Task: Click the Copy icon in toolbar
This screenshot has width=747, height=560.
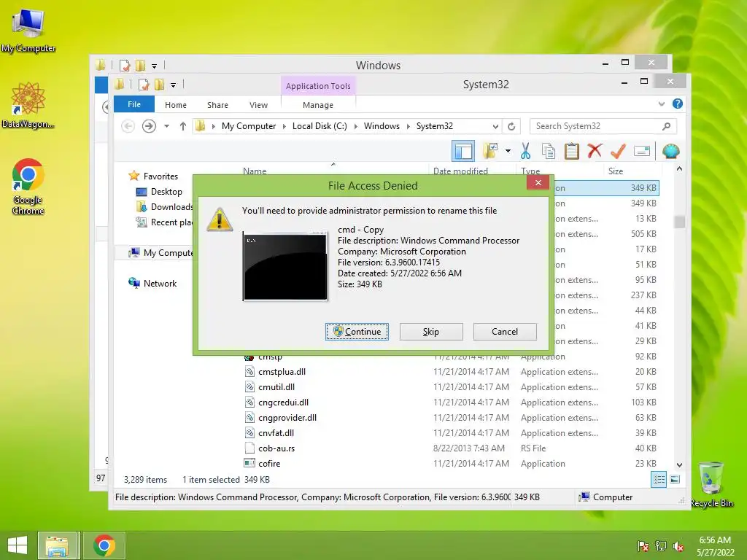Action: click(x=549, y=152)
